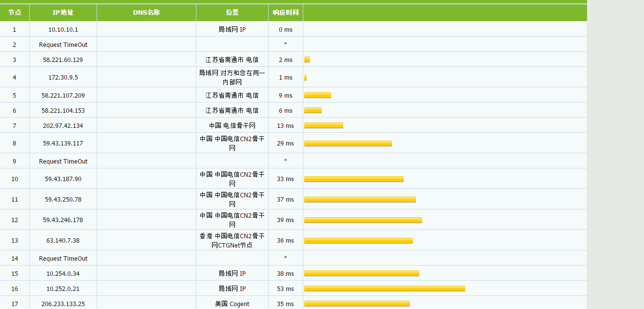Viewport: 644px width, 309px height.
Task: Click IP address 58.221.60.129
Action: coord(63,60)
